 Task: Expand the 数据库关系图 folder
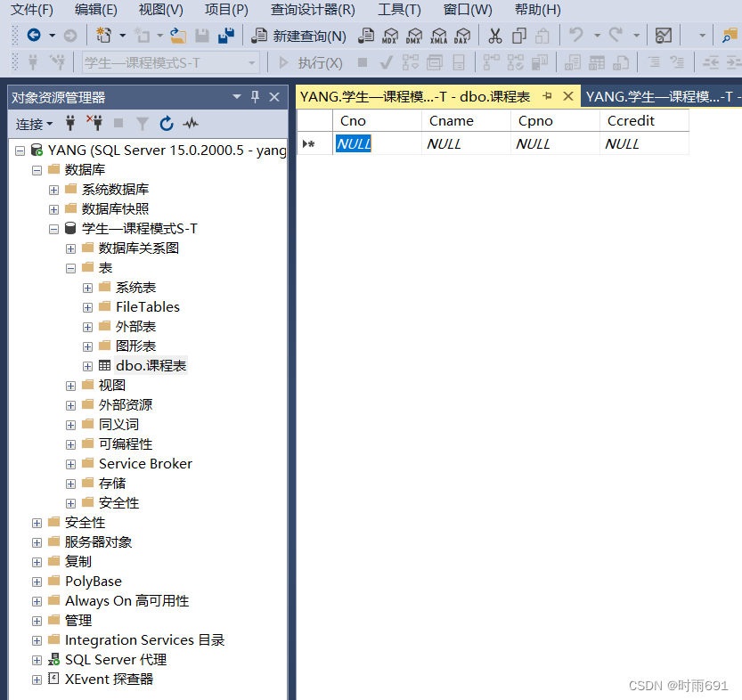pyautogui.click(x=71, y=248)
